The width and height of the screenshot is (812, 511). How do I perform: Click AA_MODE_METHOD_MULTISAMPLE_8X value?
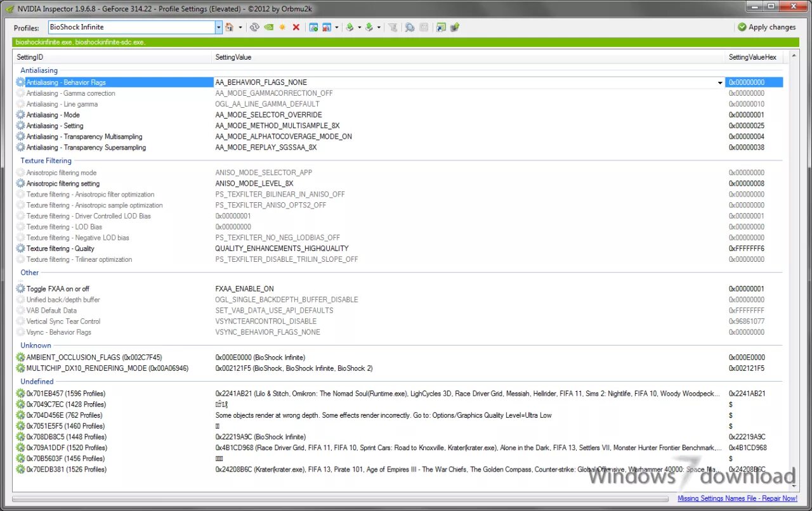277,126
